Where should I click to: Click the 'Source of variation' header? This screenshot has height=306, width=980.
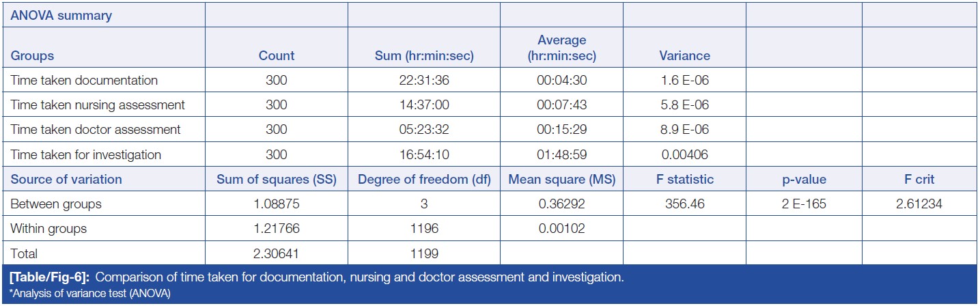click(x=66, y=180)
